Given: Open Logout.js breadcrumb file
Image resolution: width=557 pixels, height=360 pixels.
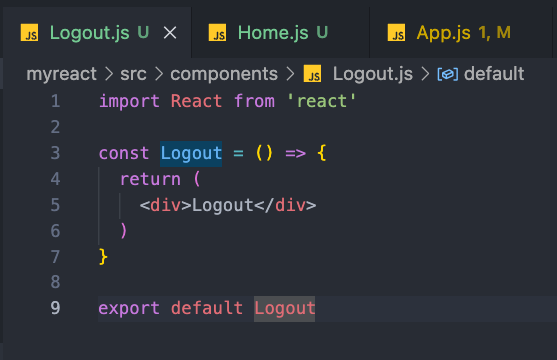Looking at the screenshot, I should (373, 74).
